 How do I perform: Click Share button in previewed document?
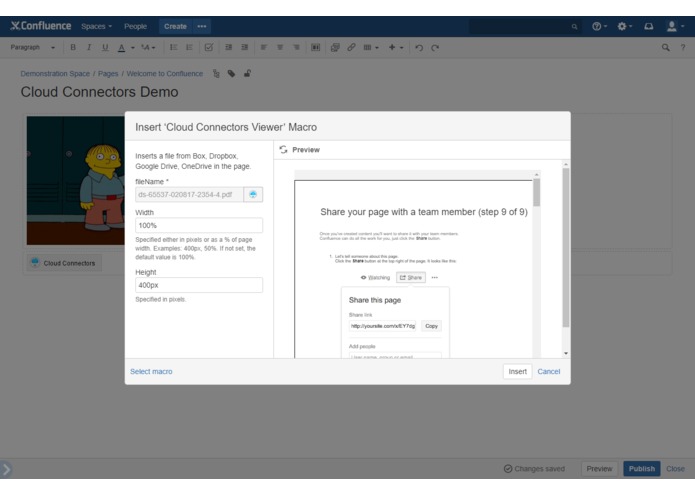(x=410, y=277)
